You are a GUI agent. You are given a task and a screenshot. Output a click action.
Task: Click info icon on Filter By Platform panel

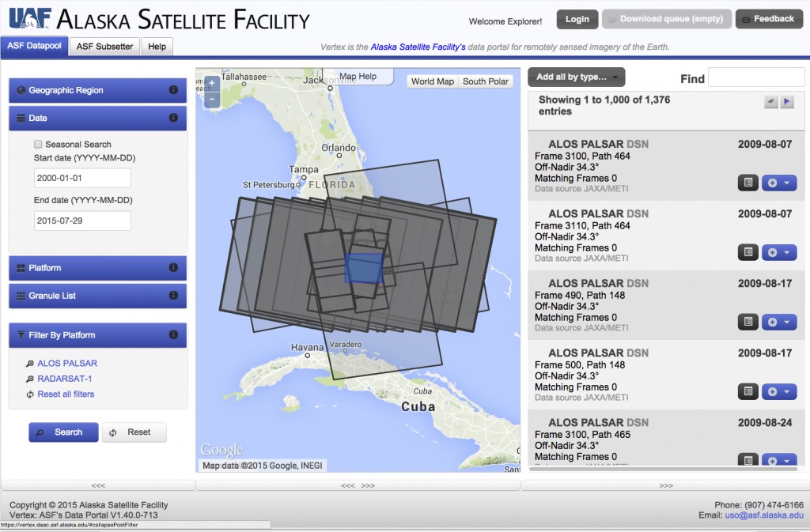(x=173, y=335)
